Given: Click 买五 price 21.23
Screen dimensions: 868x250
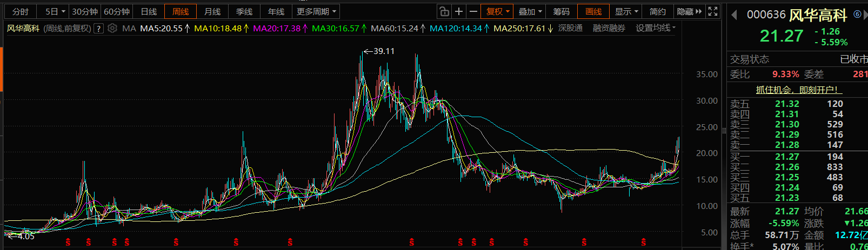Looking at the screenshot, I should (x=786, y=198).
